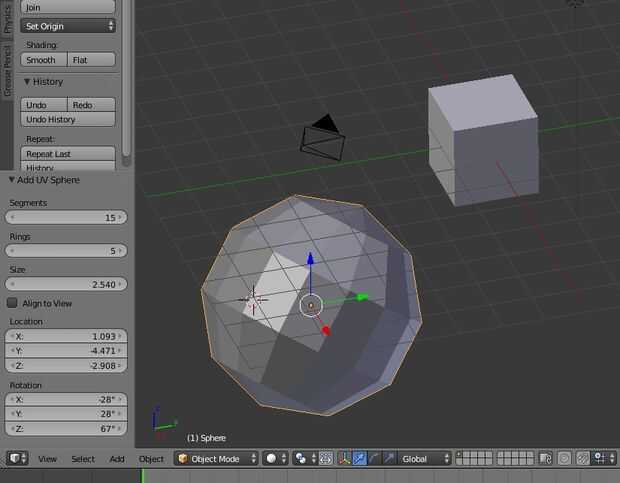Click the Rotation X field showing -28°
Image resolution: width=620 pixels, height=483 pixels.
66,399
